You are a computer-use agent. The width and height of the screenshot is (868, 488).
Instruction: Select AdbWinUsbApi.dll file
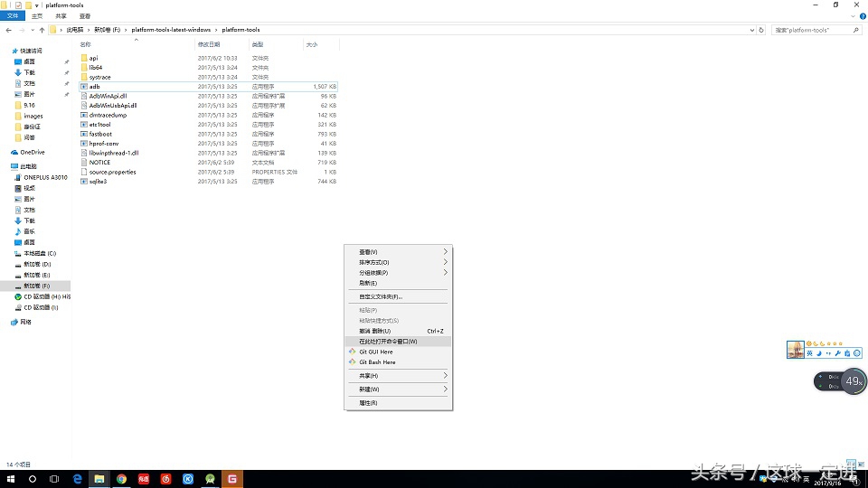(x=112, y=105)
